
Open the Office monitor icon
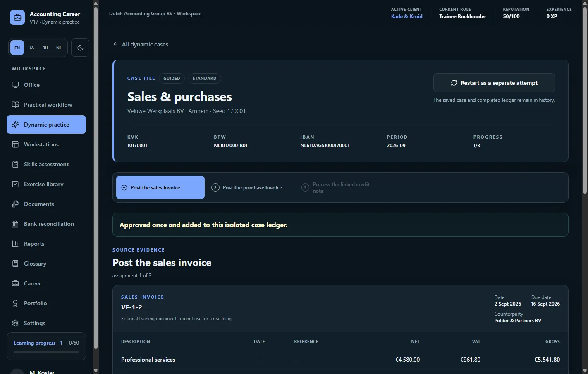click(15, 85)
